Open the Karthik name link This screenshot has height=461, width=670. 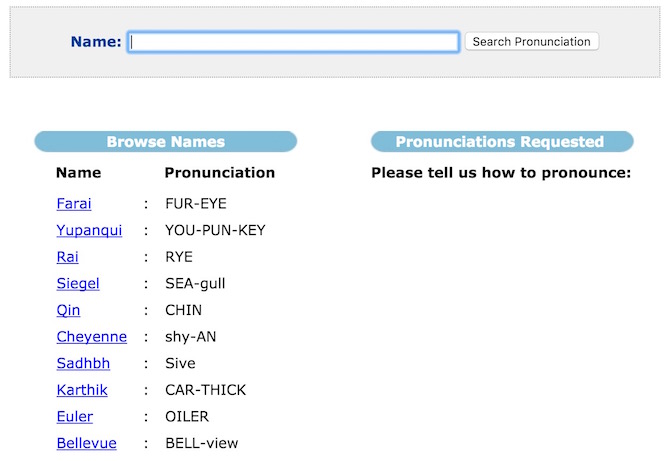pyautogui.click(x=82, y=390)
